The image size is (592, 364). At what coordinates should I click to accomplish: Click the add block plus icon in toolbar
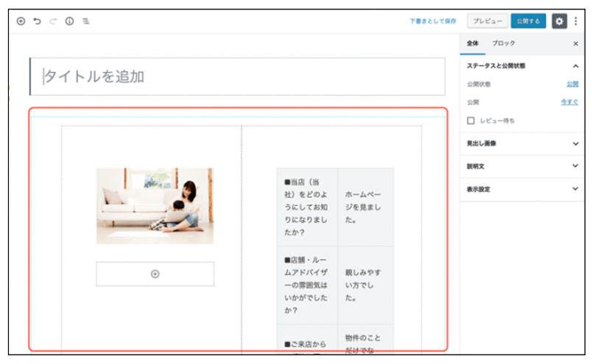tap(21, 21)
